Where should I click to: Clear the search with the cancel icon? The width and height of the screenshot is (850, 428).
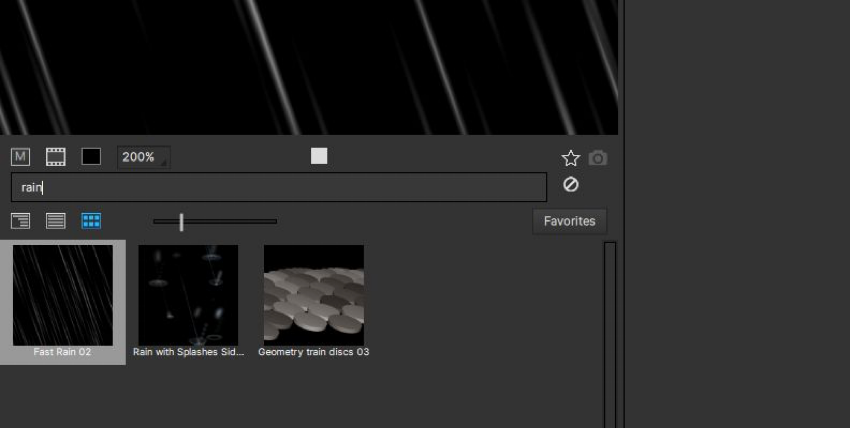tap(571, 185)
